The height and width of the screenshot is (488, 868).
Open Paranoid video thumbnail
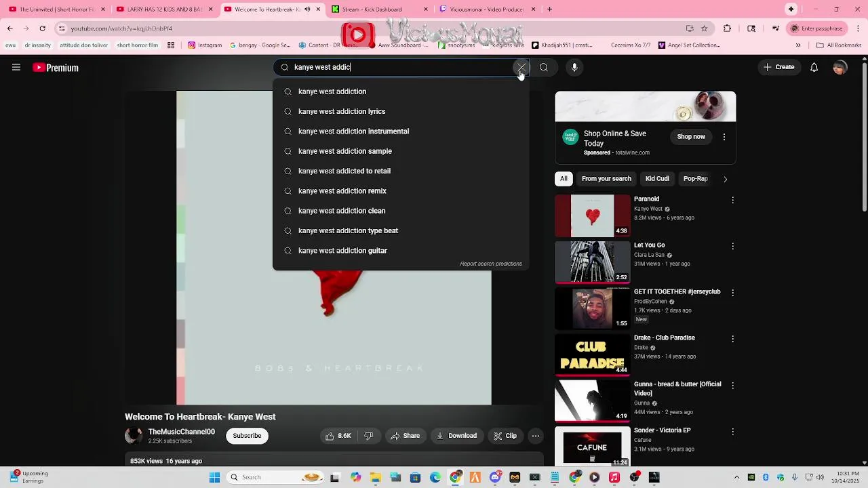pos(593,216)
